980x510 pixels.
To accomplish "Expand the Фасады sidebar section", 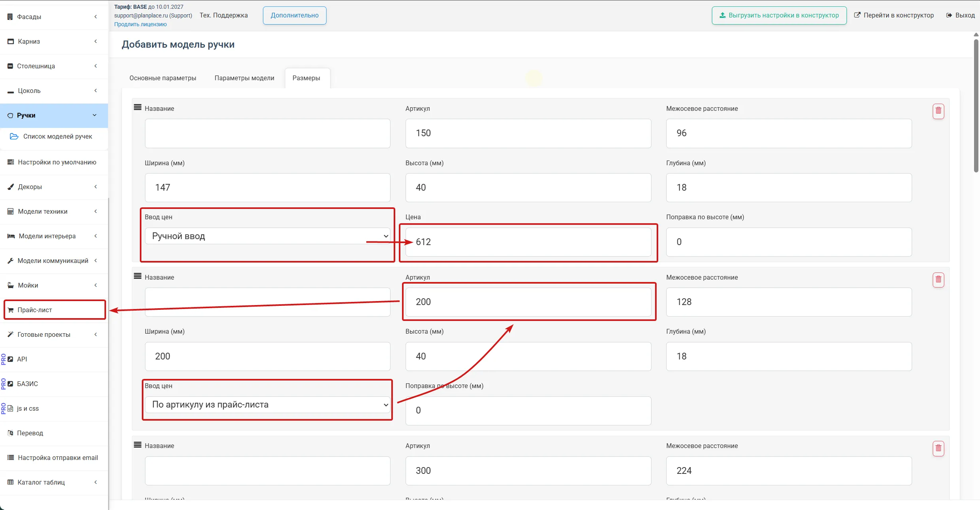I will click(54, 17).
